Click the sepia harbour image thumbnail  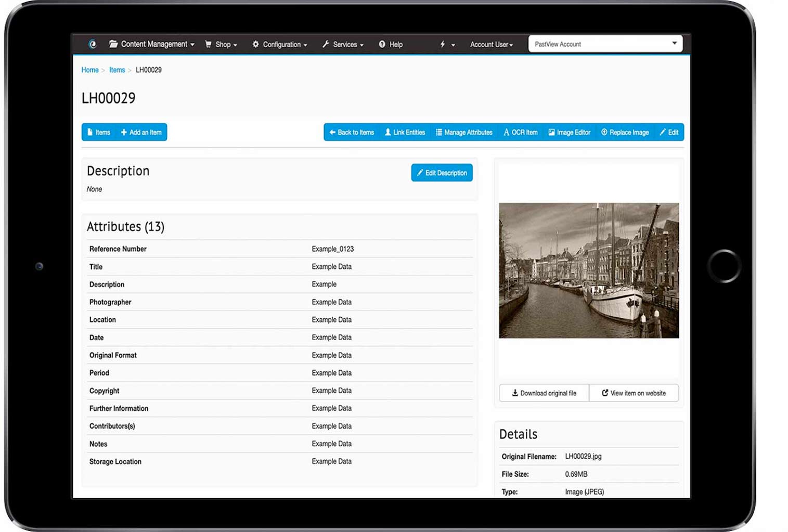click(589, 270)
